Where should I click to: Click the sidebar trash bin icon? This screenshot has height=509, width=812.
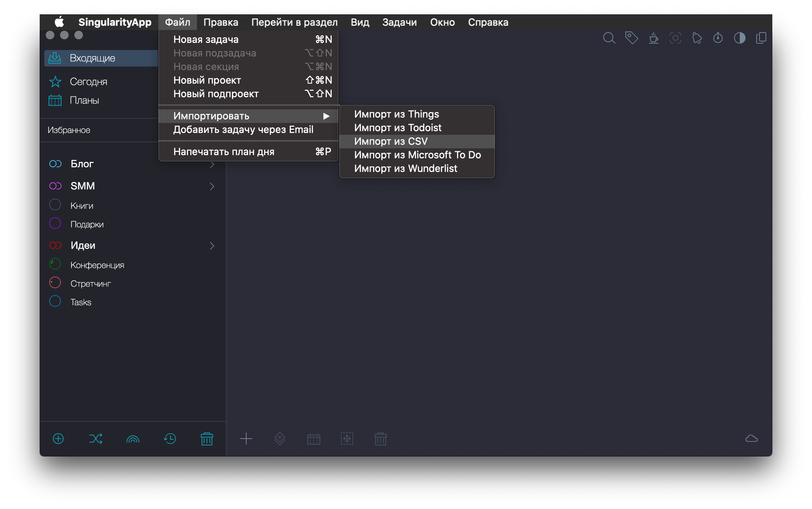click(x=207, y=439)
